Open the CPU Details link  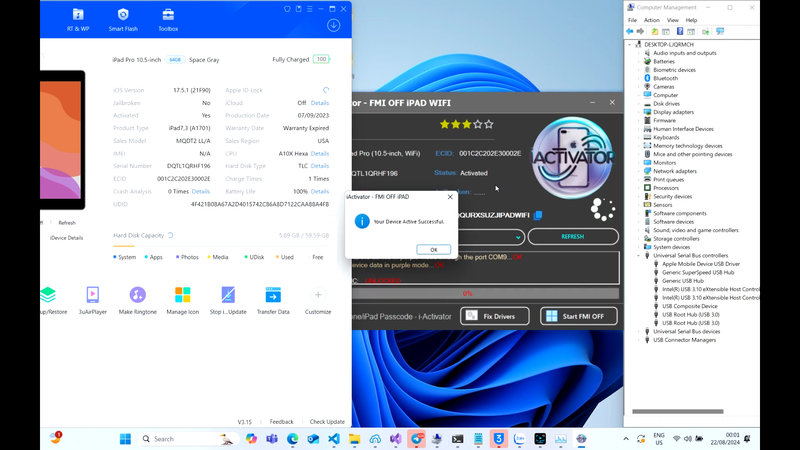(320, 154)
